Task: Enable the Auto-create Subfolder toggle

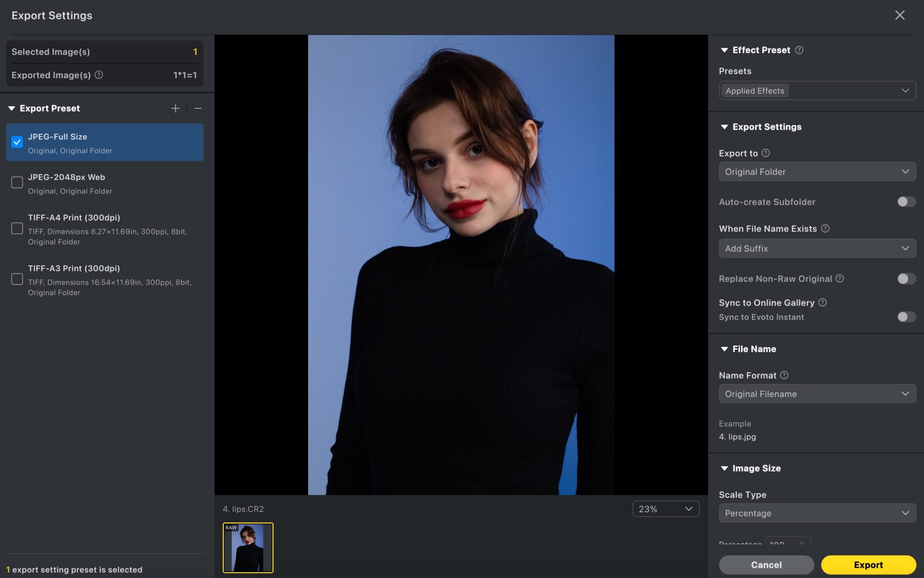Action: coord(906,202)
